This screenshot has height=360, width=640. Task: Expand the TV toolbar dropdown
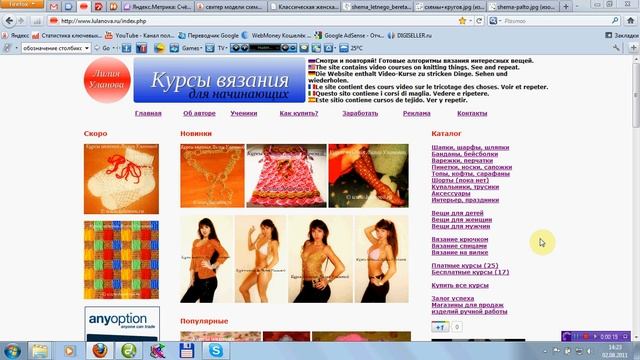click(222, 48)
